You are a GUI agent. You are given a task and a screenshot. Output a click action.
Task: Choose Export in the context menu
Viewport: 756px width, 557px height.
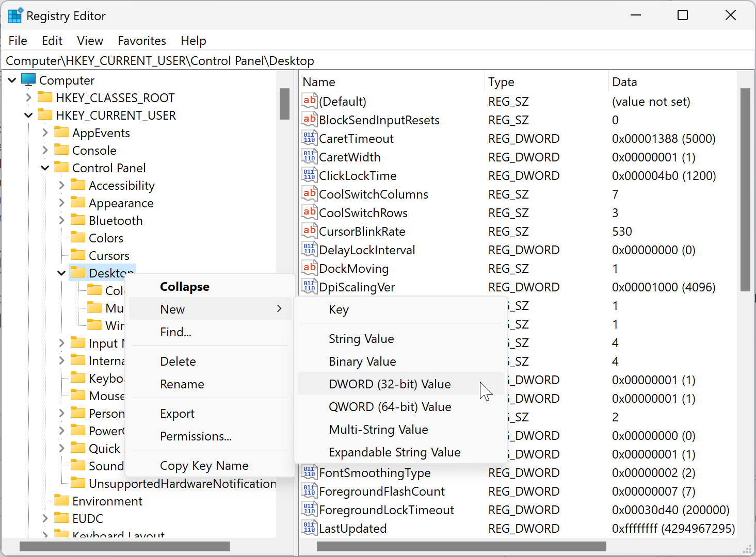point(210,414)
